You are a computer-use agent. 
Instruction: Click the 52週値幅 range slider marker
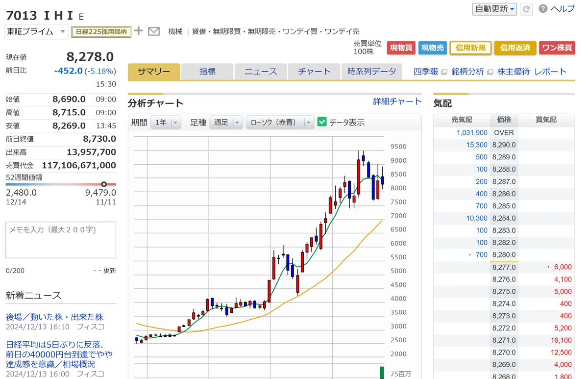click(x=104, y=184)
